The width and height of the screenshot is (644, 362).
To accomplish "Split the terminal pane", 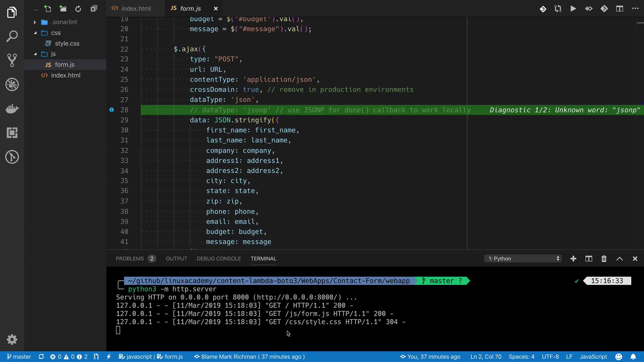I will [589, 258].
